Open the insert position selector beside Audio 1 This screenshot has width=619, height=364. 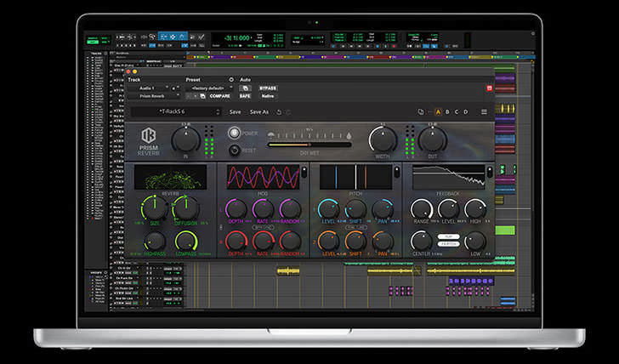pyautogui.click(x=175, y=88)
